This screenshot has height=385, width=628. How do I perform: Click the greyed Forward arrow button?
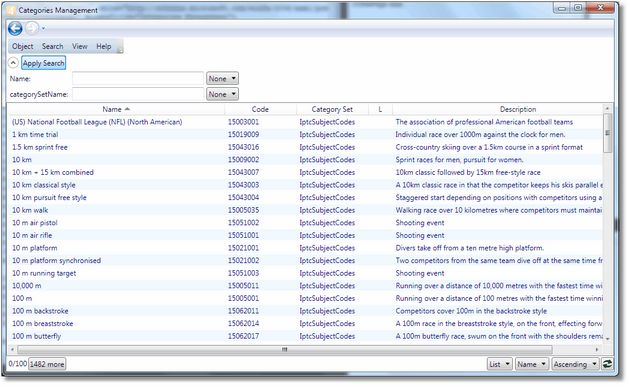(x=32, y=28)
